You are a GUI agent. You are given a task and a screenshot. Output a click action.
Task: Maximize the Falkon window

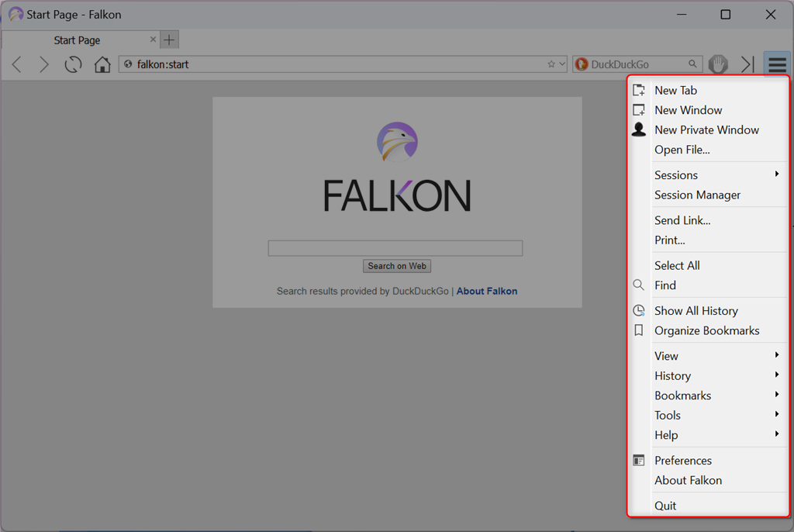click(725, 14)
